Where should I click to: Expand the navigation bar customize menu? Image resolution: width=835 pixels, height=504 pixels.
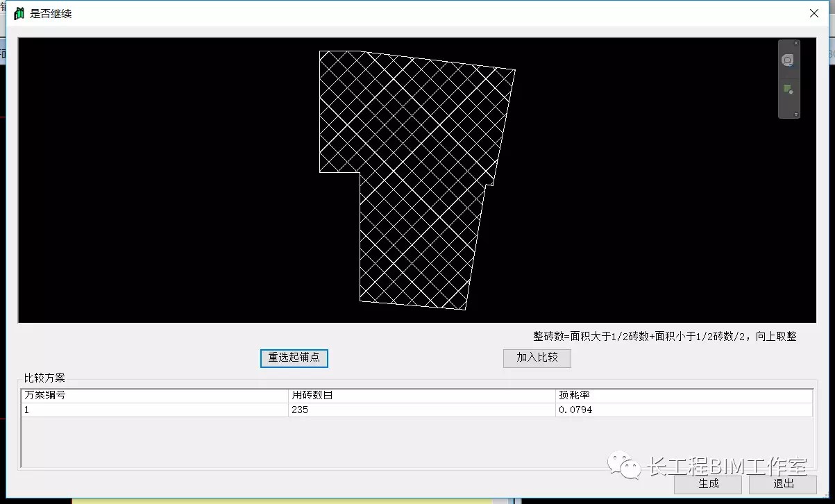(x=796, y=115)
